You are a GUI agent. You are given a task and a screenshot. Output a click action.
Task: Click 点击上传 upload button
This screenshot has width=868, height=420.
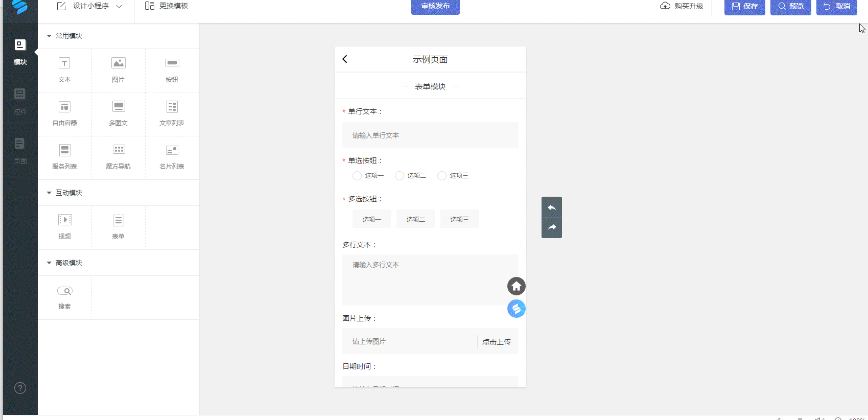click(497, 342)
